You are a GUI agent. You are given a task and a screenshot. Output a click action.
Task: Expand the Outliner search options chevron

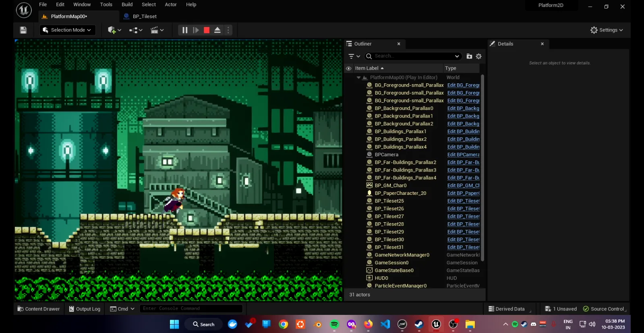[x=457, y=56]
